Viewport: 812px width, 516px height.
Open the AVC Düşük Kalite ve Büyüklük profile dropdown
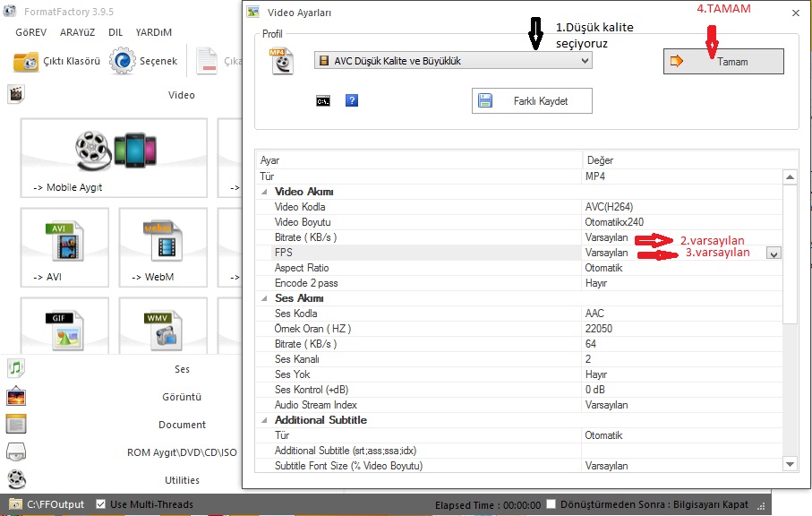pos(453,61)
